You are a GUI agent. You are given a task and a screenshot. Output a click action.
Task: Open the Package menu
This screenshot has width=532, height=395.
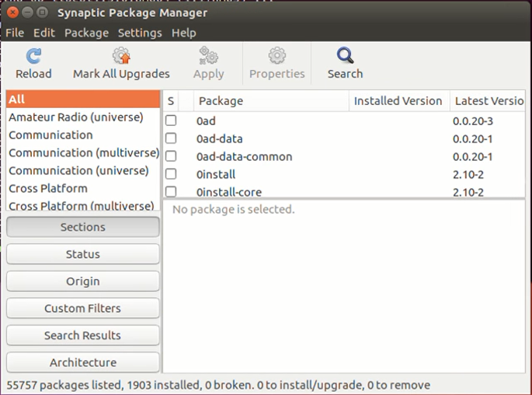(x=86, y=33)
